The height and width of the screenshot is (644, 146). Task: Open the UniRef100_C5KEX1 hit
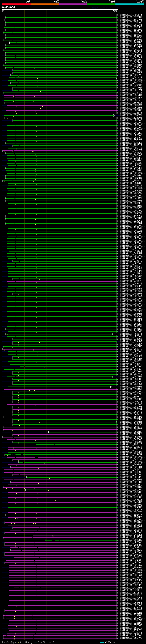pos(131,115)
